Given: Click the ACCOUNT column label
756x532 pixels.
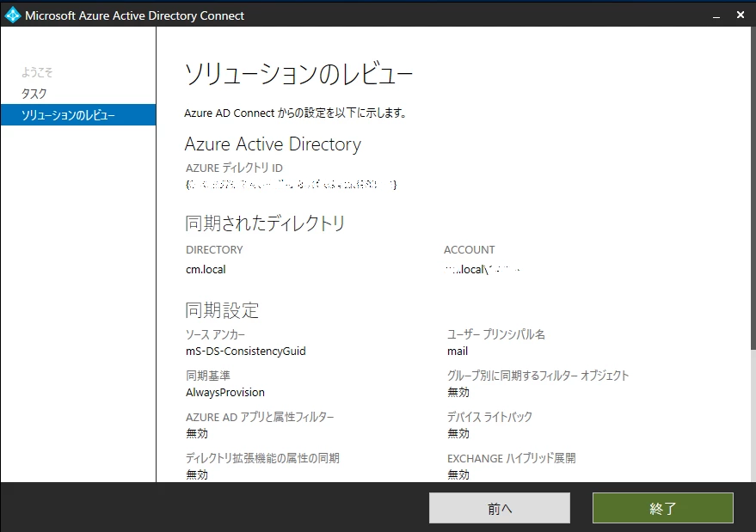Looking at the screenshot, I should (469, 249).
